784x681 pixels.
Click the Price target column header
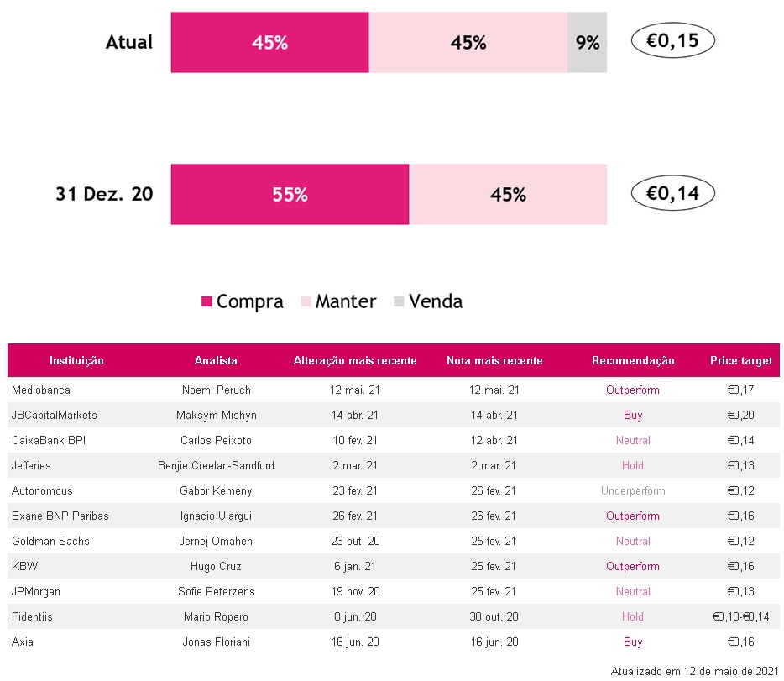click(740, 360)
